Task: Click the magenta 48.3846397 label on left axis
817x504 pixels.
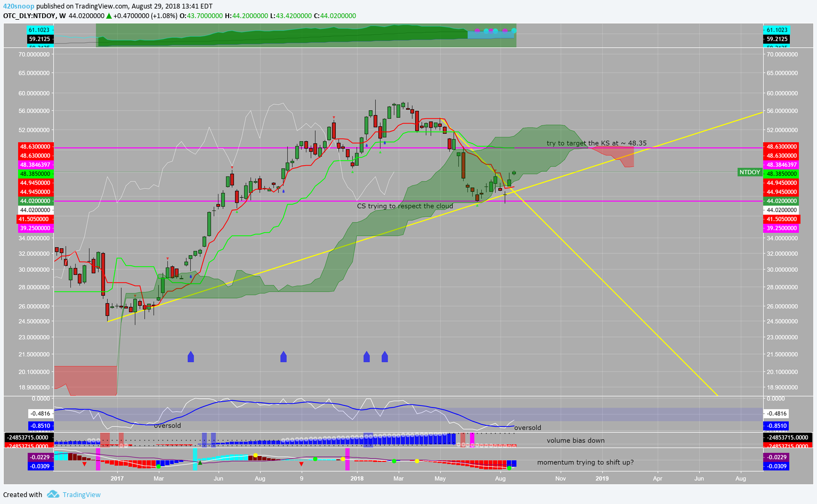Action: tap(35, 165)
